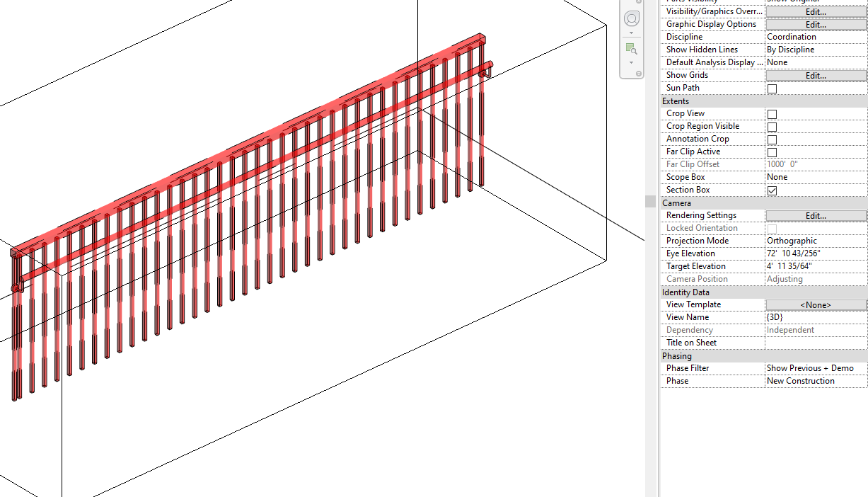Viewport: 868px width, 497px height.
Task: Open Graphic Display Options via Edit button
Action: click(815, 24)
